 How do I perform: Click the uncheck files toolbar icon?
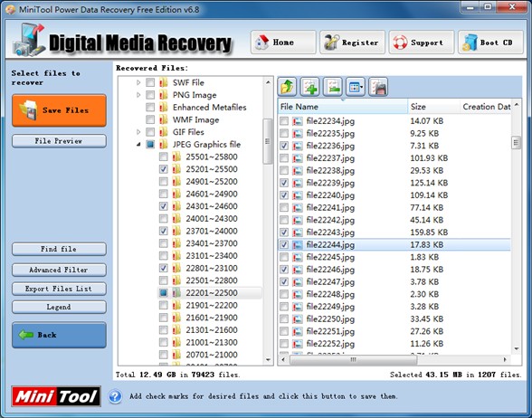[x=333, y=87]
